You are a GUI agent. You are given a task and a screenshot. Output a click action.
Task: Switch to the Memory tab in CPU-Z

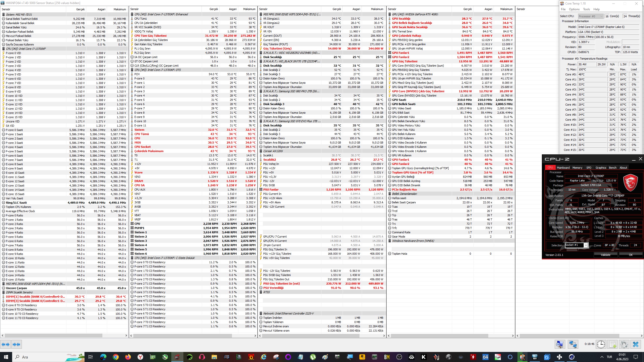(577, 168)
